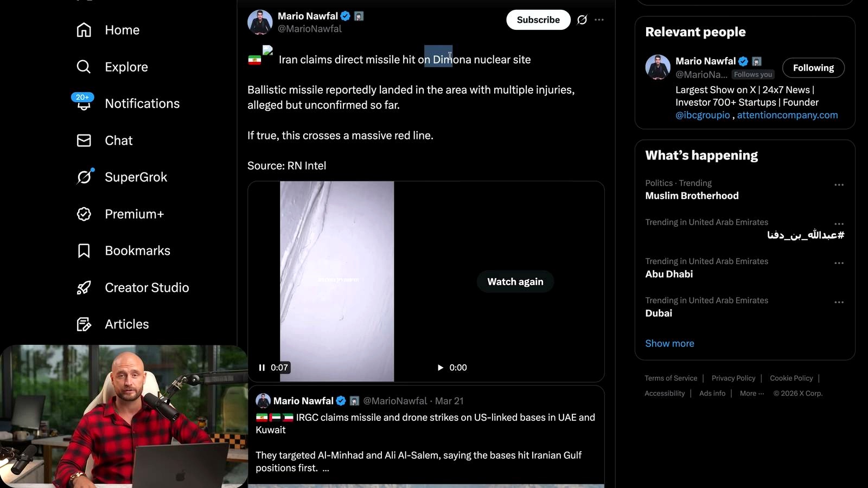Open the Chat envelope icon

(84, 140)
